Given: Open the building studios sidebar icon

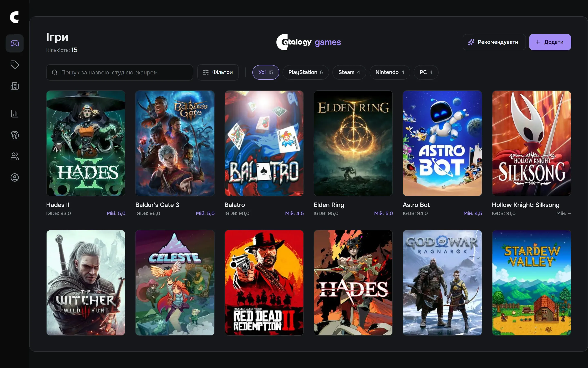Looking at the screenshot, I should point(14,86).
